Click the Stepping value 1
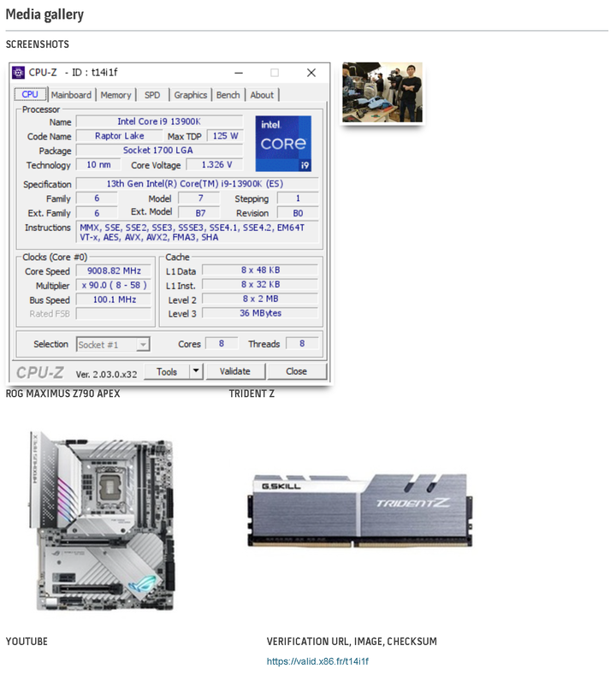 (x=298, y=198)
